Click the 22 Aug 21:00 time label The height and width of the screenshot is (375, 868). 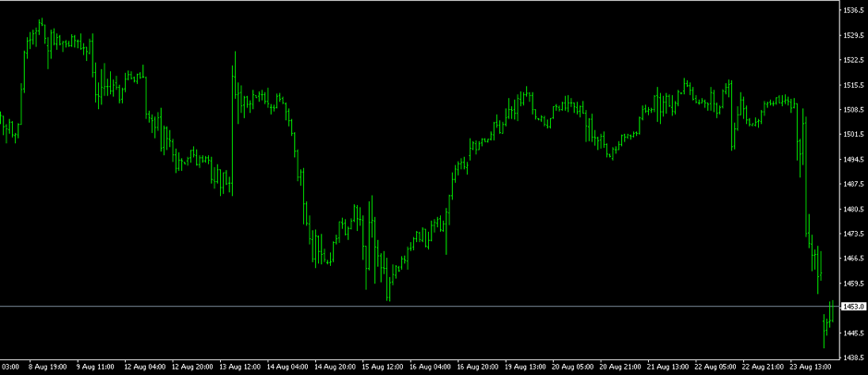tap(764, 368)
